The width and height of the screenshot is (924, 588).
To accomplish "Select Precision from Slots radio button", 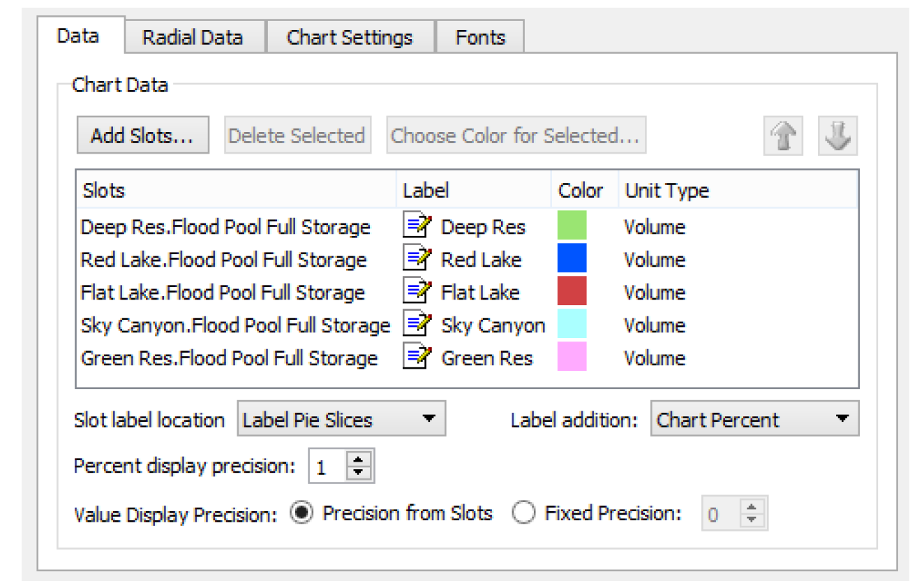I will point(301,514).
